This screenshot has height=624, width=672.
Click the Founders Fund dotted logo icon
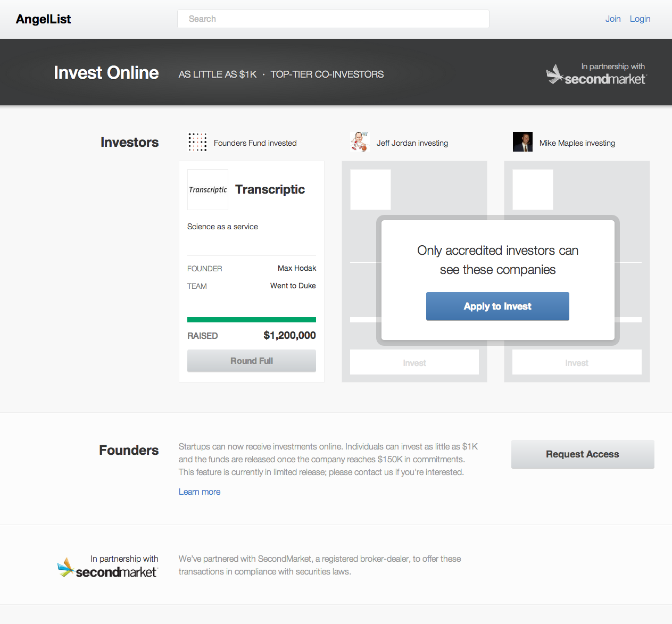(197, 142)
